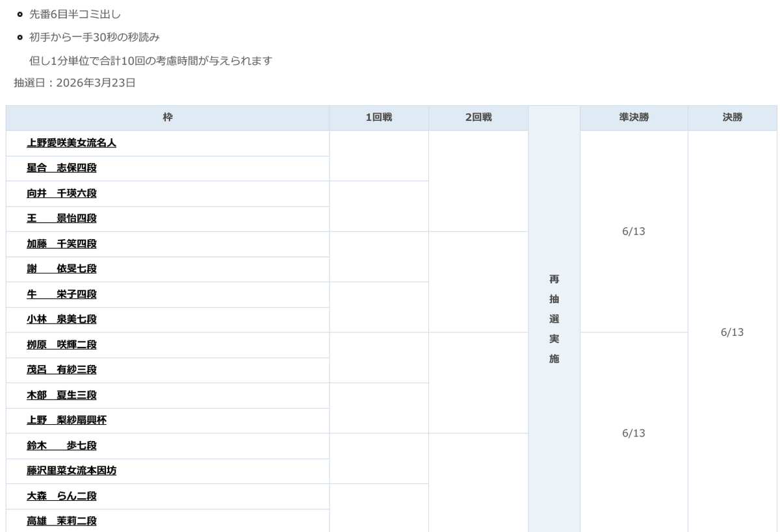Open player link 上野愛咲美女流名人

(71, 143)
